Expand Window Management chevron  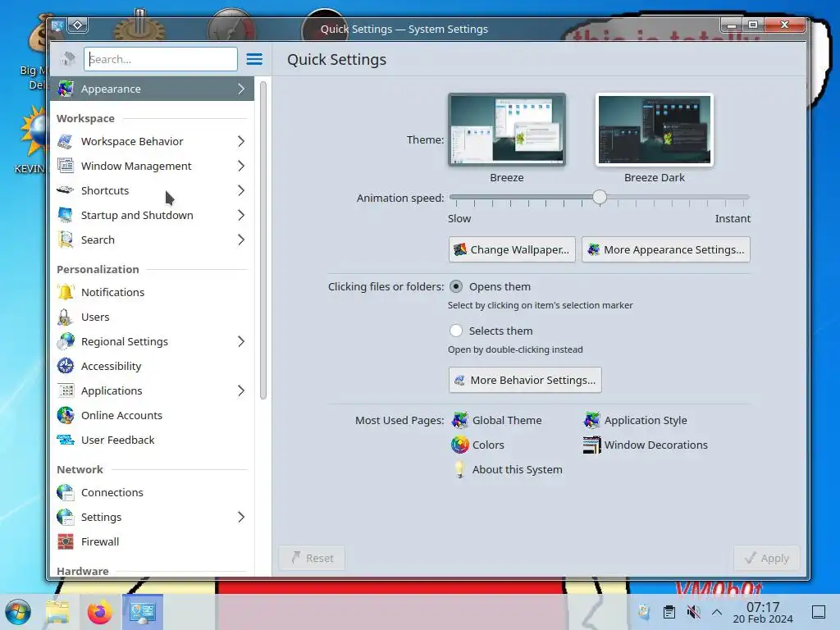click(x=241, y=166)
